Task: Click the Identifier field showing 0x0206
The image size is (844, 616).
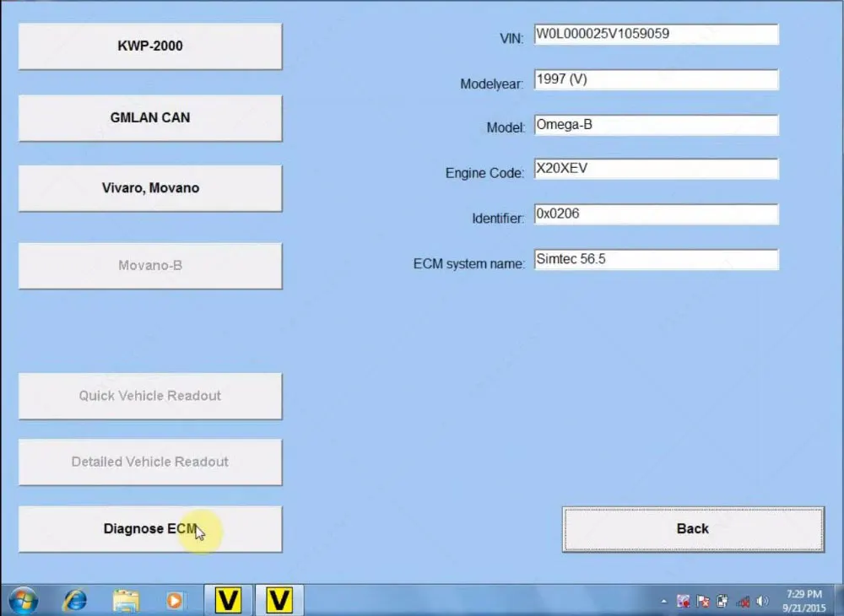Action: tap(656, 214)
